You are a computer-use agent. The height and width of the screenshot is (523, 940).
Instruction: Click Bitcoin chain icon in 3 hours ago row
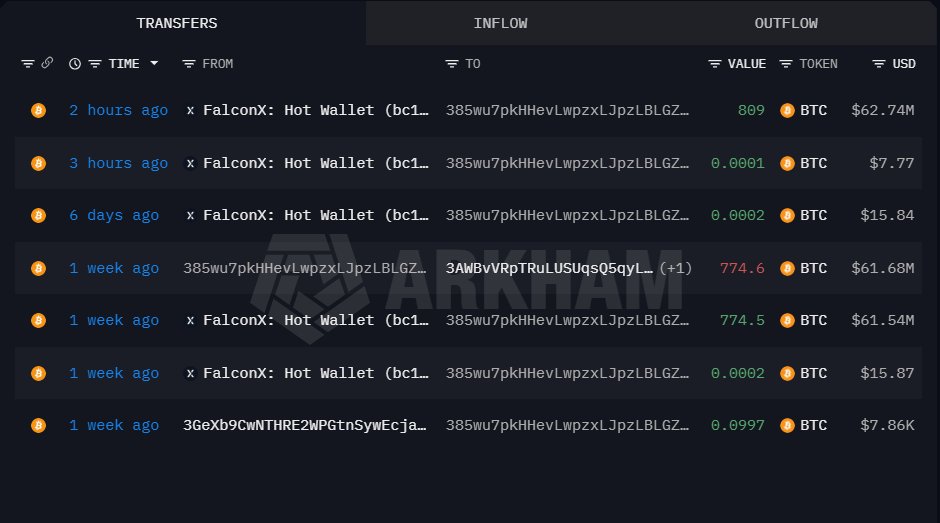tap(38, 163)
